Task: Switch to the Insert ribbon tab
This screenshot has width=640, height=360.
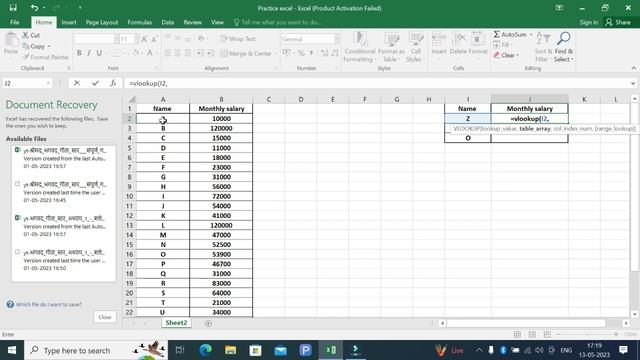Action: [x=69, y=22]
